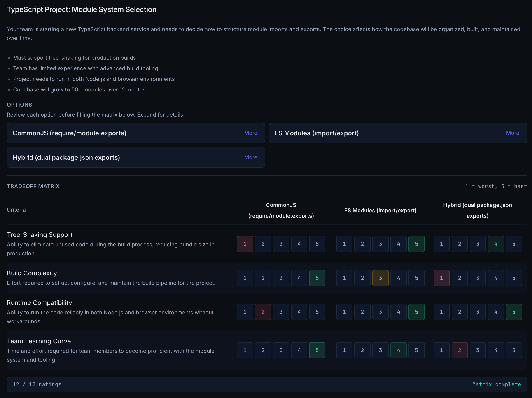Click the Matrix complete status text
Viewport: 532px width, 398px height.
(496, 384)
